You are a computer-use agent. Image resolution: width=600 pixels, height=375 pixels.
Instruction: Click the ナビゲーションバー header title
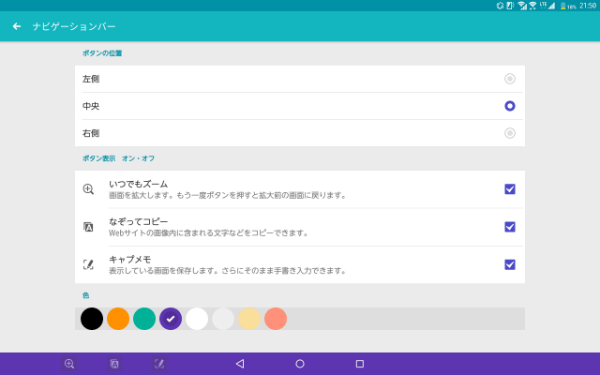(x=74, y=26)
